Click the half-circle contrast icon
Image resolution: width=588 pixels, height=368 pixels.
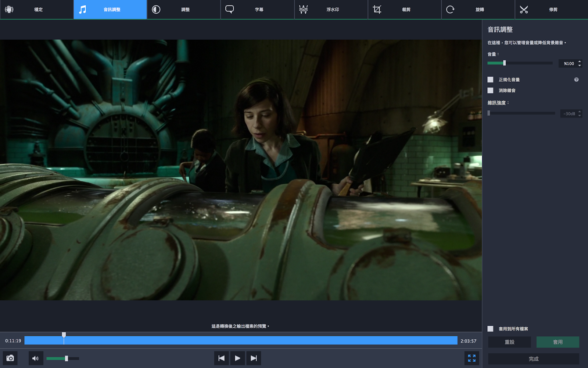(x=156, y=9)
